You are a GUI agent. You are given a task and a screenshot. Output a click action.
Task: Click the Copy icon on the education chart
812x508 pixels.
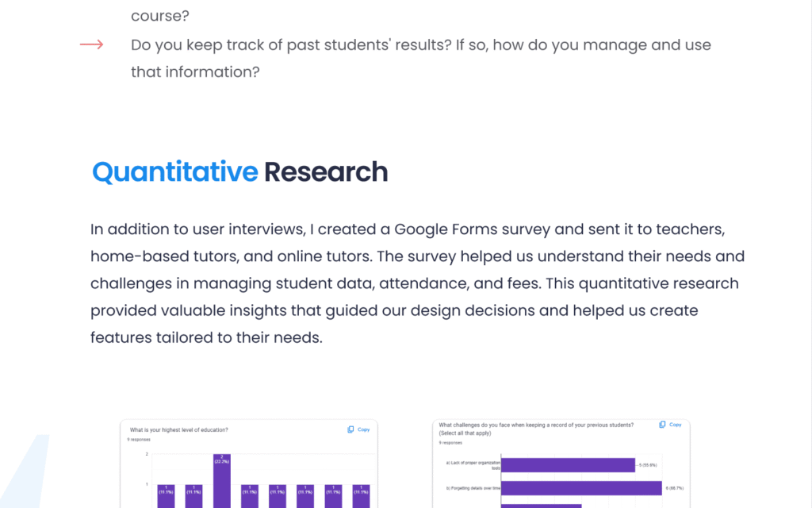[x=350, y=429]
